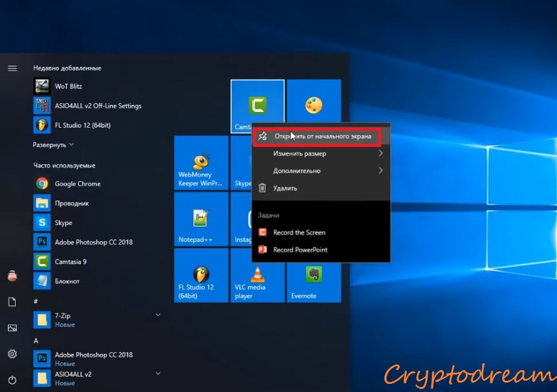Open Проводник file explorer icon

click(42, 203)
